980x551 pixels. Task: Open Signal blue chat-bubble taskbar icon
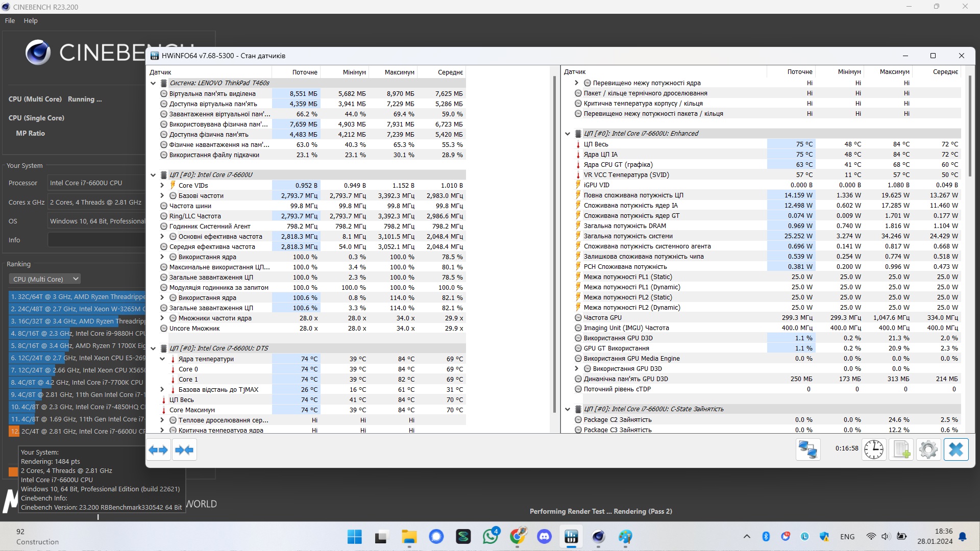pos(436,537)
